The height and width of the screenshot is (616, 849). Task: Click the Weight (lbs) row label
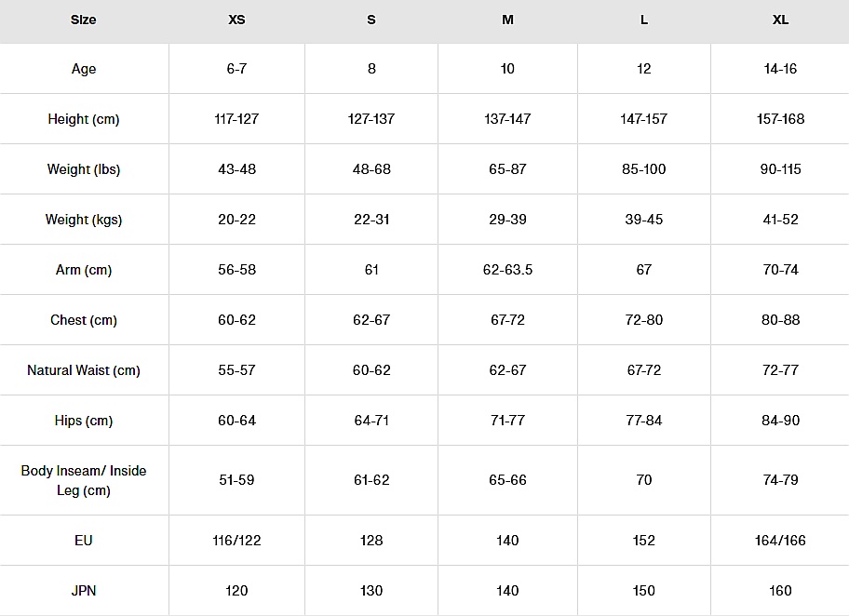pos(84,169)
